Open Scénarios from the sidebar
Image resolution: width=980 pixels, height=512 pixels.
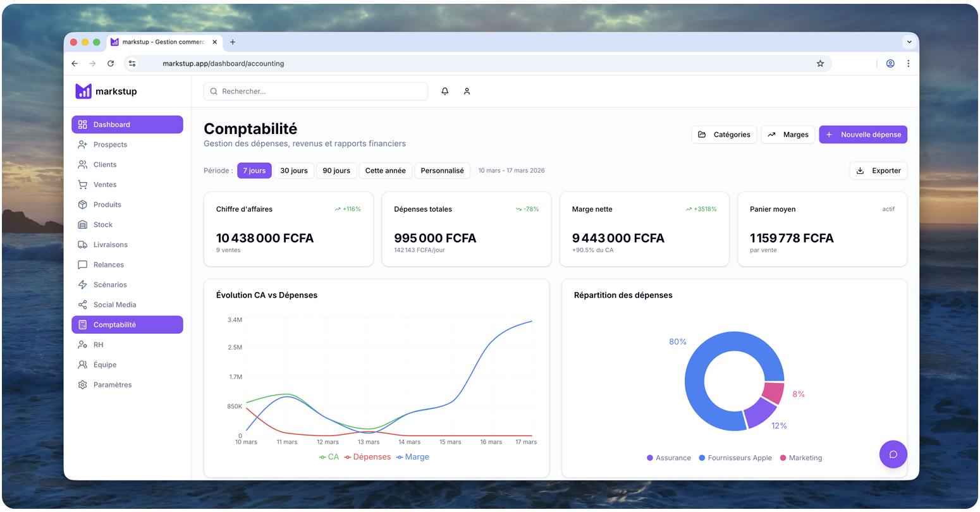pos(110,284)
